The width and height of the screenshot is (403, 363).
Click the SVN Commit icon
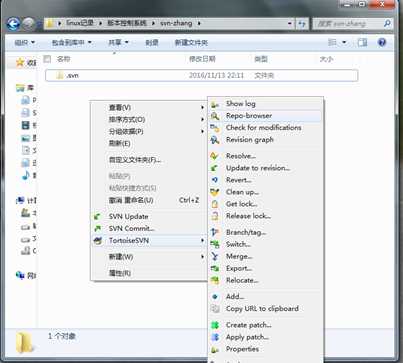click(x=97, y=229)
